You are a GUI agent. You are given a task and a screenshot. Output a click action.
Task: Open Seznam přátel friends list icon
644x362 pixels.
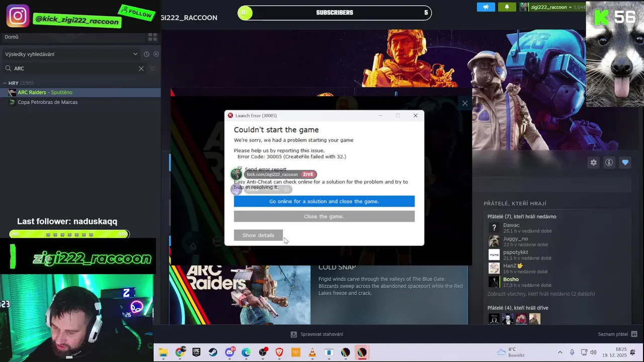click(634, 334)
